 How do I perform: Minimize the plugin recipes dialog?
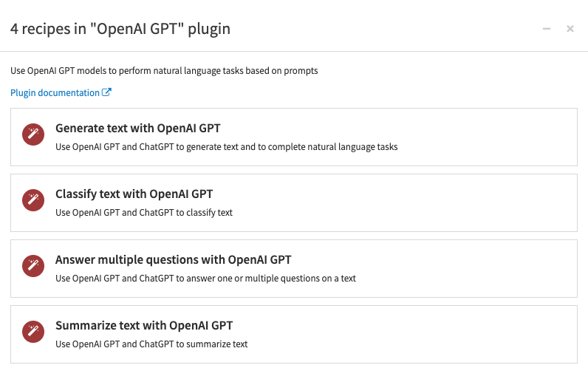point(547,29)
